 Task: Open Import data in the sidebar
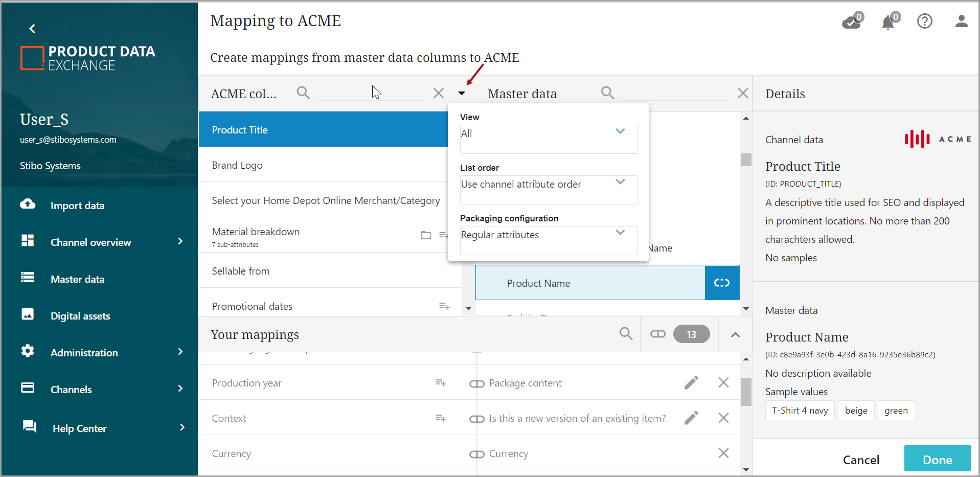(77, 206)
